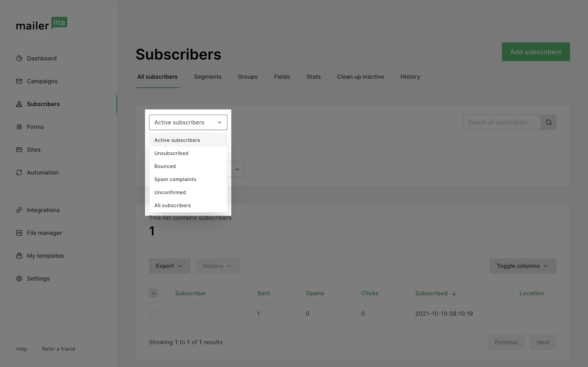Click the Sites browser icon

[19, 149]
